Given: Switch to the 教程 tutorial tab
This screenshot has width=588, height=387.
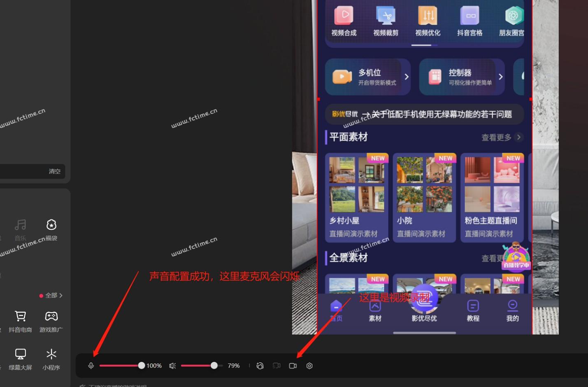Looking at the screenshot, I should point(473,311).
